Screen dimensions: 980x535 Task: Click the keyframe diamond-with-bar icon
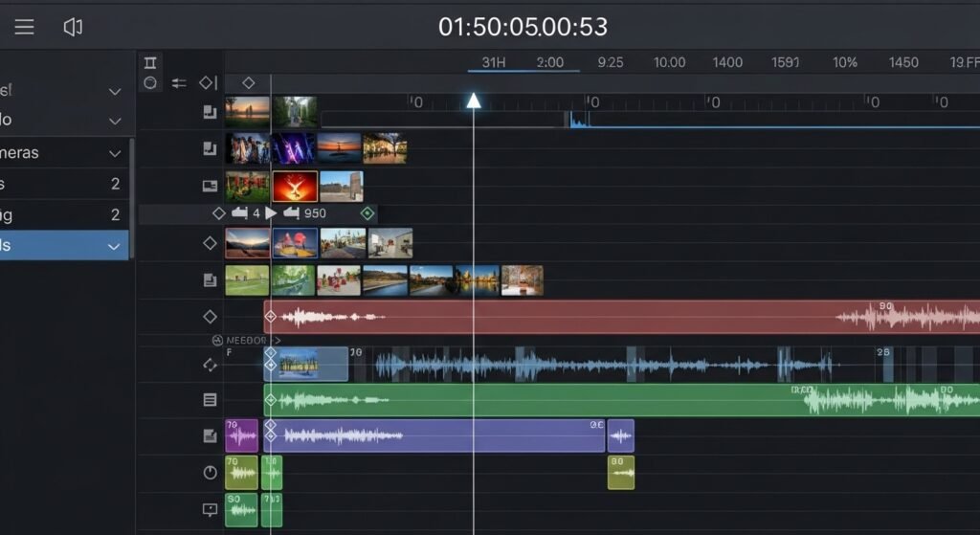click(x=208, y=82)
